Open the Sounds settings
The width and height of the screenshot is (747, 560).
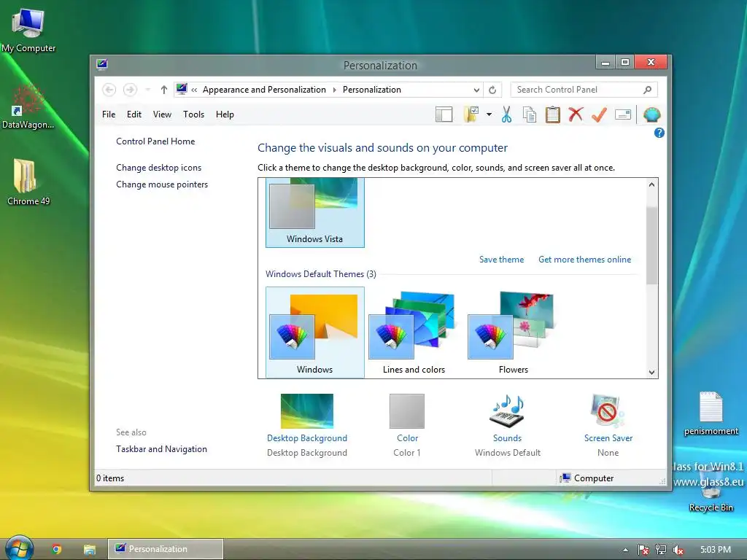click(508, 425)
